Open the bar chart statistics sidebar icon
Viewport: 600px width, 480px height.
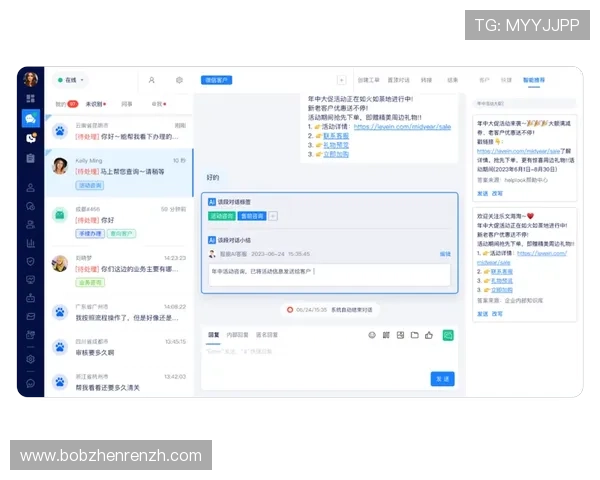(31, 243)
